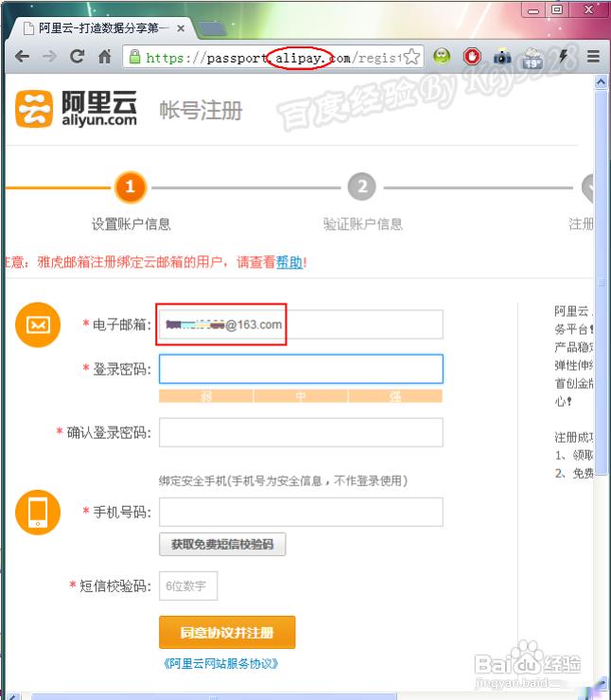Viewport: 611px width, 700px height.
Task: Click the 确认登录密码 confirm field
Action: point(301,432)
